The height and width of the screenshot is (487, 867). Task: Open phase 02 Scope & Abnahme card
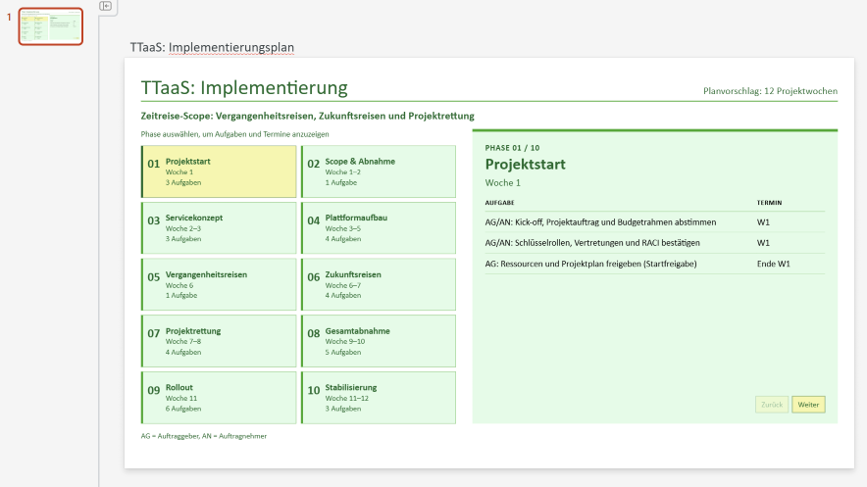[379, 171]
